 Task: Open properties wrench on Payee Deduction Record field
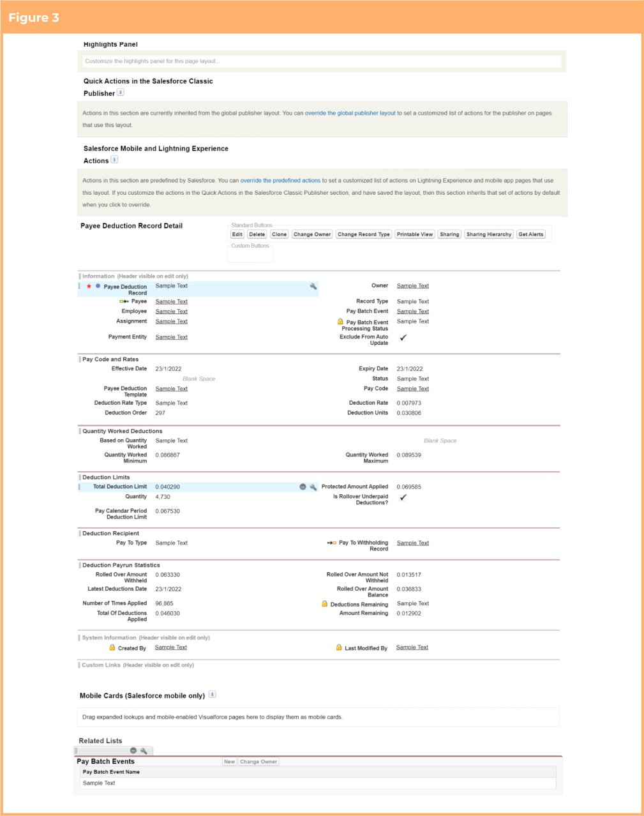coord(313,287)
